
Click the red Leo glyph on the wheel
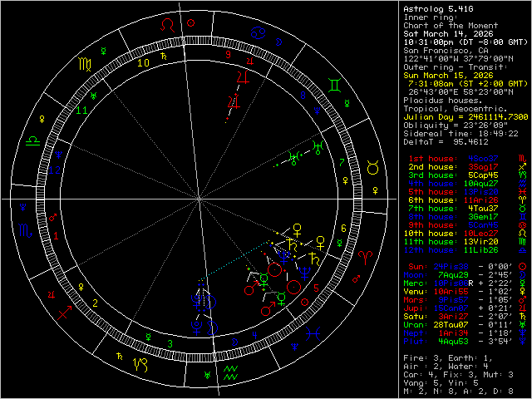point(169,26)
